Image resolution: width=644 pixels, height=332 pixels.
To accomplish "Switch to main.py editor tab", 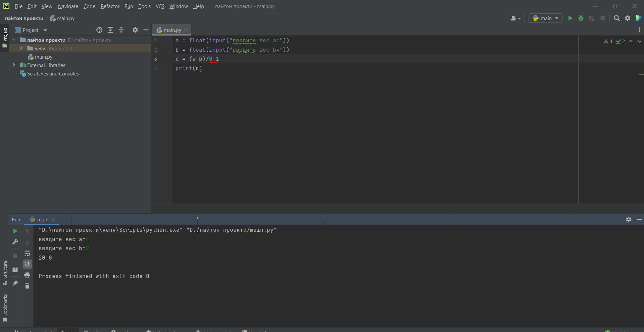I will pos(172,30).
